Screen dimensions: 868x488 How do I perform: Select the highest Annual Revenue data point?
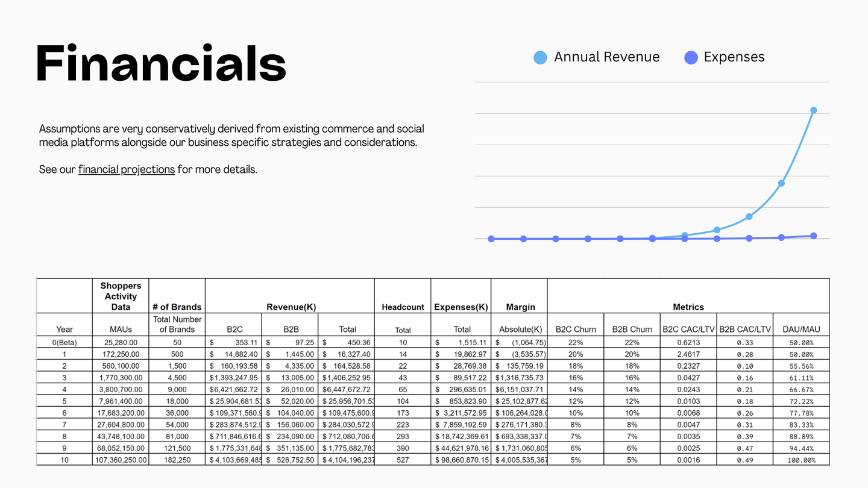(x=813, y=110)
